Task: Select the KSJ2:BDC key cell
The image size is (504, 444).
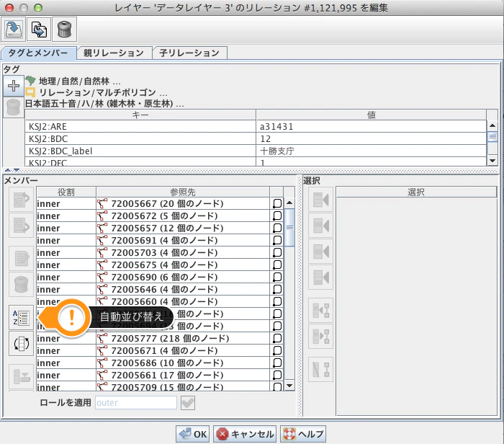Action: click(140, 138)
